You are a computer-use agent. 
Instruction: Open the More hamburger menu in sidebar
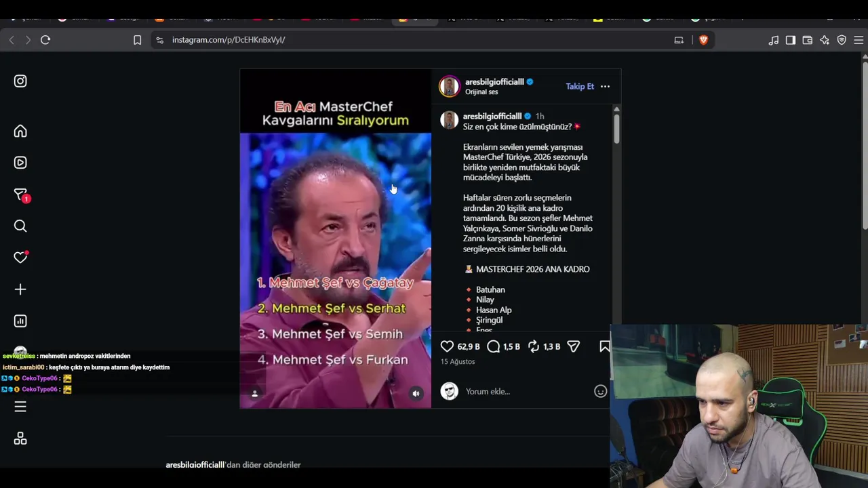(20, 407)
